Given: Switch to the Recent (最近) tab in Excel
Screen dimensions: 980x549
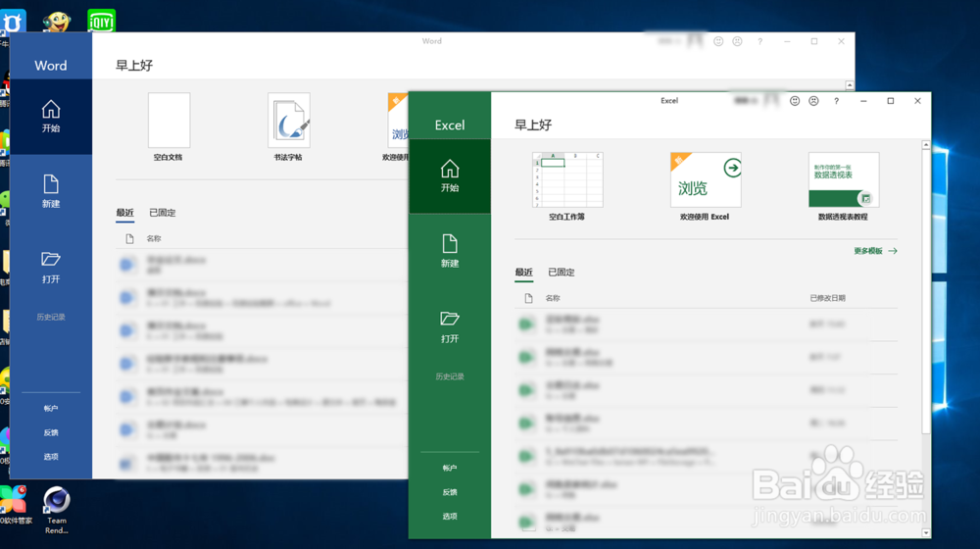Looking at the screenshot, I should (523, 272).
